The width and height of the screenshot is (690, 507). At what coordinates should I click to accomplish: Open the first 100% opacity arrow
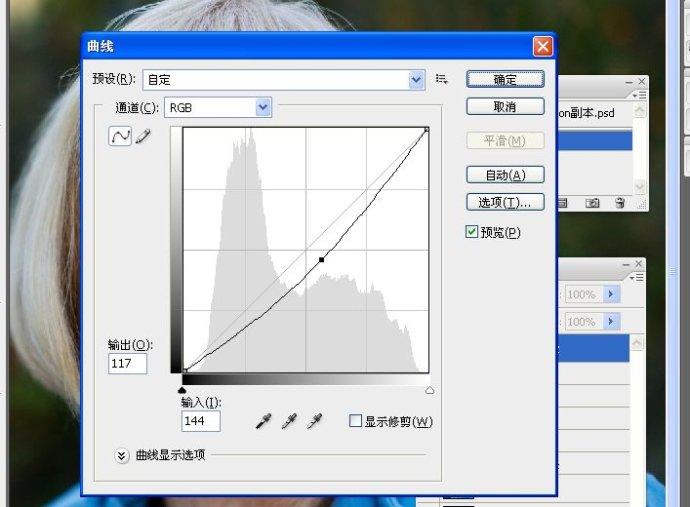(611, 294)
